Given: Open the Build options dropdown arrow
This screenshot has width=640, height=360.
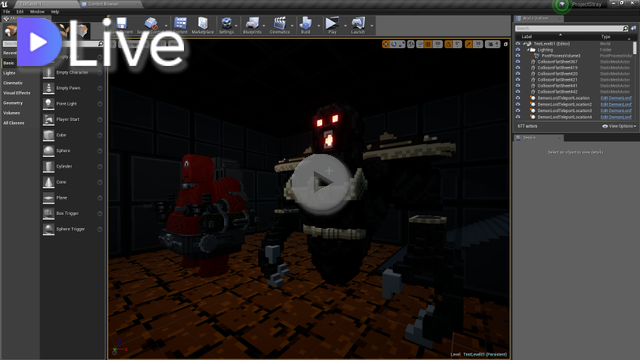Looking at the screenshot, I should (x=319, y=26).
